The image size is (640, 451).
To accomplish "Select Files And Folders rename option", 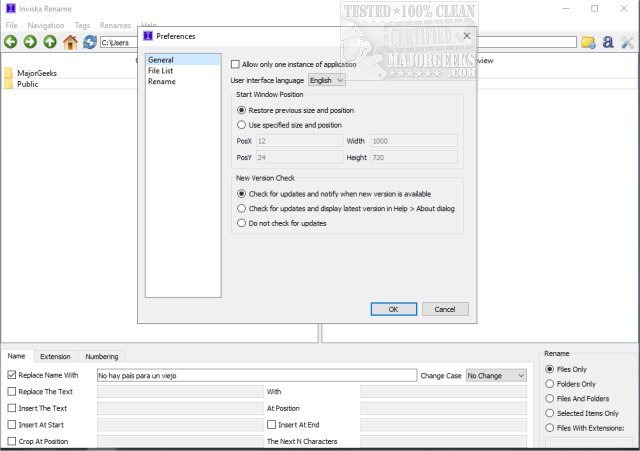I will click(550, 398).
